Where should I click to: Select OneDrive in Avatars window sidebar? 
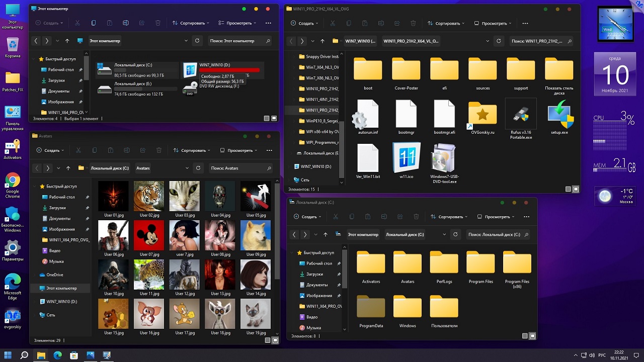(54, 275)
